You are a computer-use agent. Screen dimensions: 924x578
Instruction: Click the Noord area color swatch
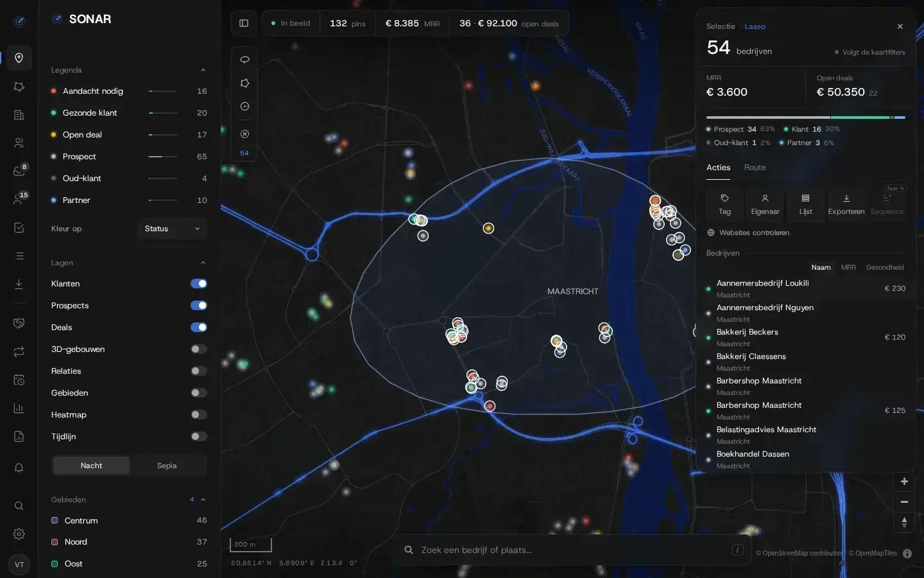coord(55,542)
